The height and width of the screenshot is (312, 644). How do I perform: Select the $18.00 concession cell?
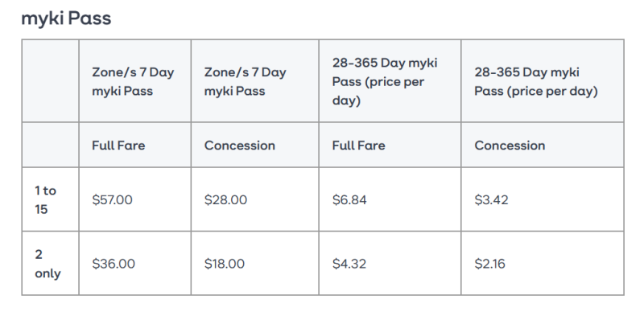[225, 264]
